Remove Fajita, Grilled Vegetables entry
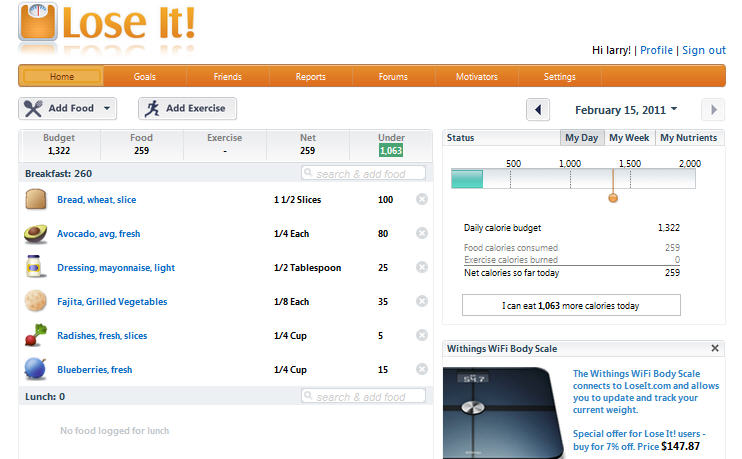 (x=422, y=301)
